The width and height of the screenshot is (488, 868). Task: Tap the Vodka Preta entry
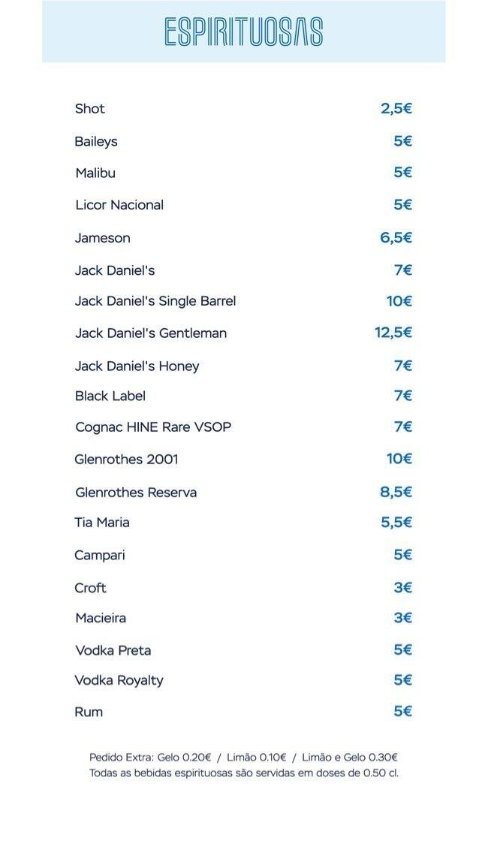[x=113, y=650]
